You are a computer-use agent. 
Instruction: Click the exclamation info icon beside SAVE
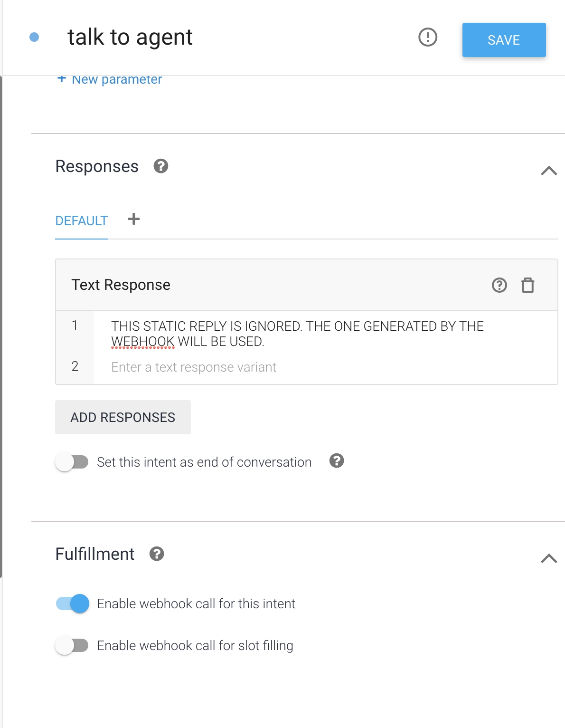[x=428, y=37]
